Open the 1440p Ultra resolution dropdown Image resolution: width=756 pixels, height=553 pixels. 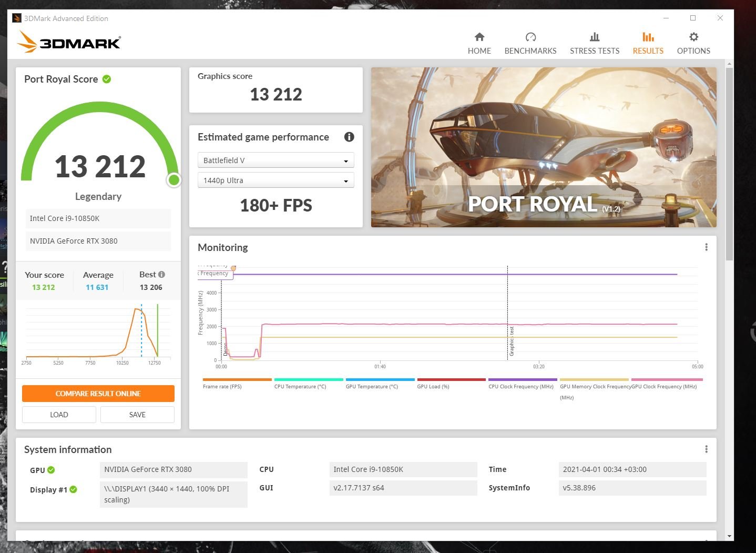[275, 180]
